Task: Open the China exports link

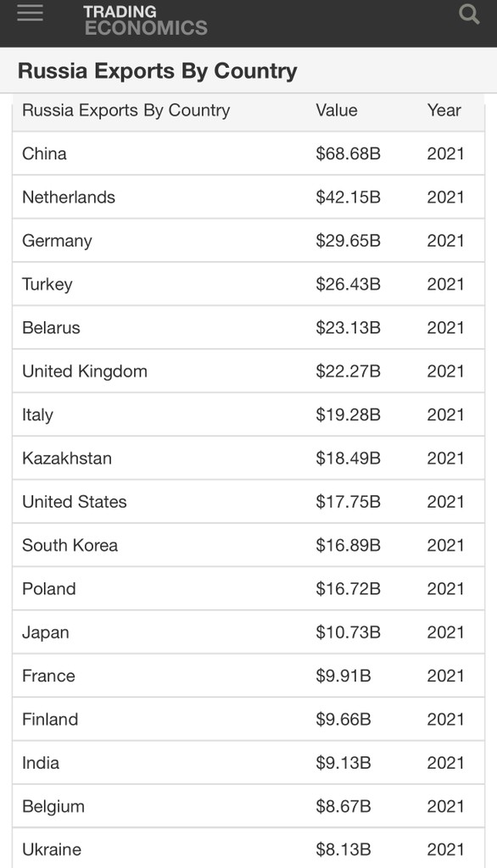Action: [44, 153]
